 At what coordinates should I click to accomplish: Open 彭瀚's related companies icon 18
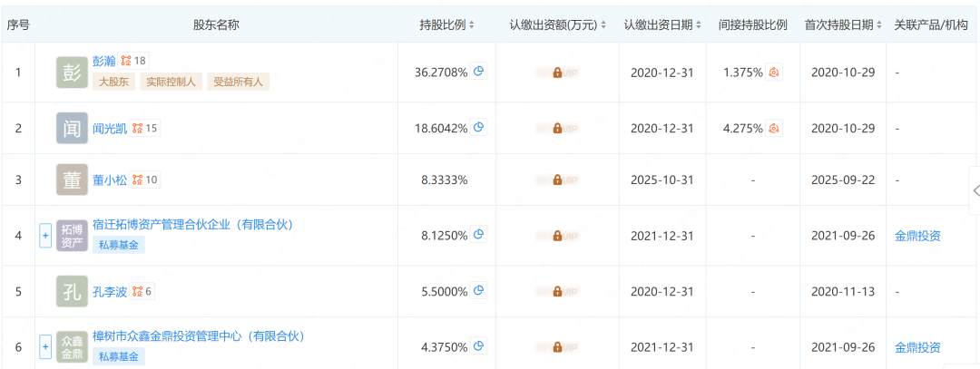133,61
